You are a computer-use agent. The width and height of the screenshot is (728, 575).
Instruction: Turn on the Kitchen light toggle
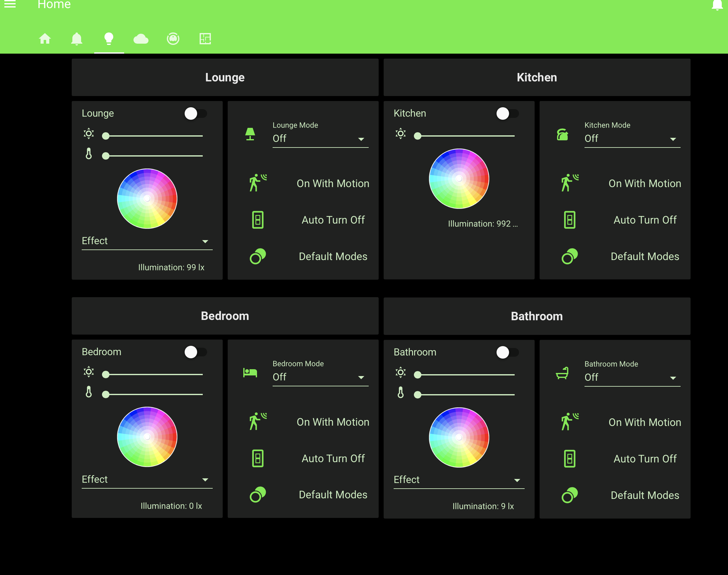coord(507,114)
